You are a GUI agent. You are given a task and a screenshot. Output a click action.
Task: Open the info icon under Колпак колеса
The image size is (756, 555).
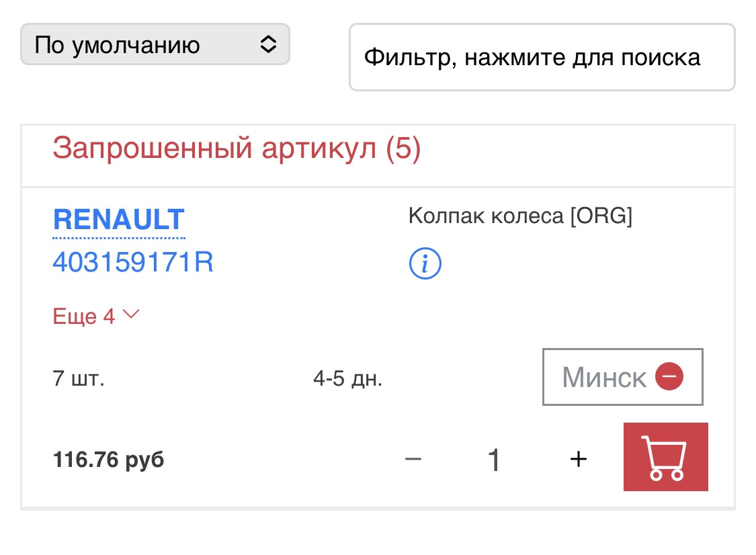425,263
